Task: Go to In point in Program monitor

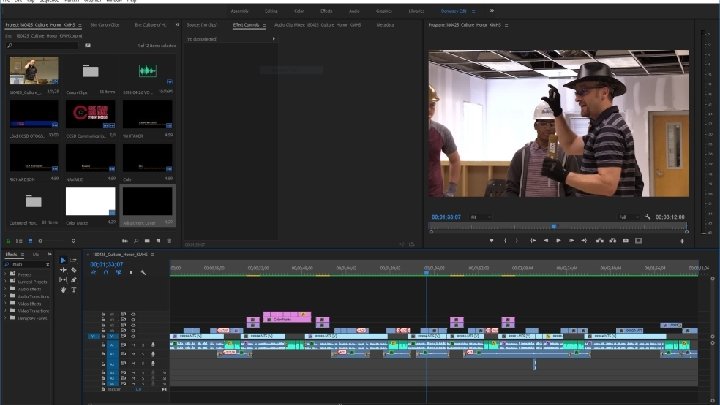Action: tap(533, 241)
